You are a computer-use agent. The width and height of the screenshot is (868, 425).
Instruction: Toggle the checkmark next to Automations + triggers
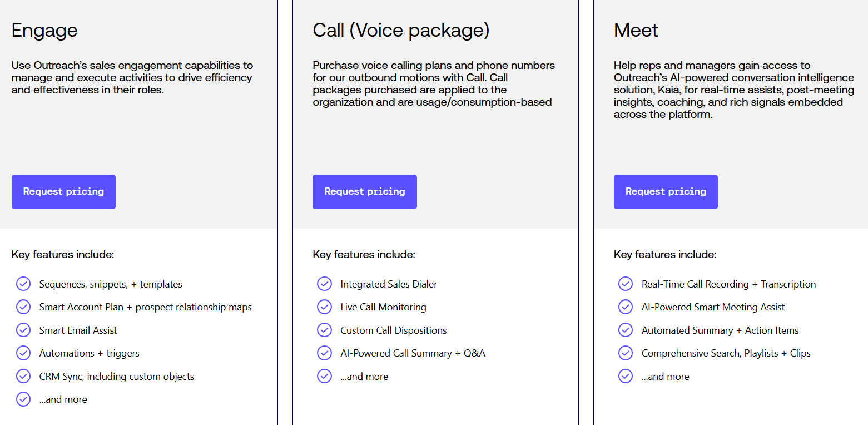23,353
